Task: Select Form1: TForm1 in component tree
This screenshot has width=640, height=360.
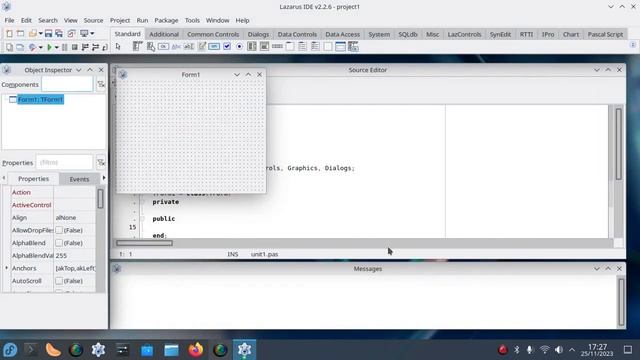Action: point(40,100)
